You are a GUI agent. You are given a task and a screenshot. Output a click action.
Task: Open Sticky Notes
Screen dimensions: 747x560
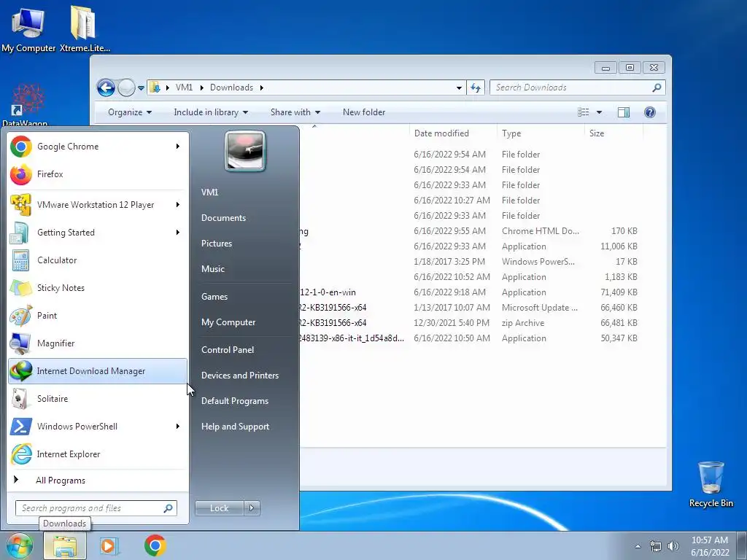coord(98,287)
